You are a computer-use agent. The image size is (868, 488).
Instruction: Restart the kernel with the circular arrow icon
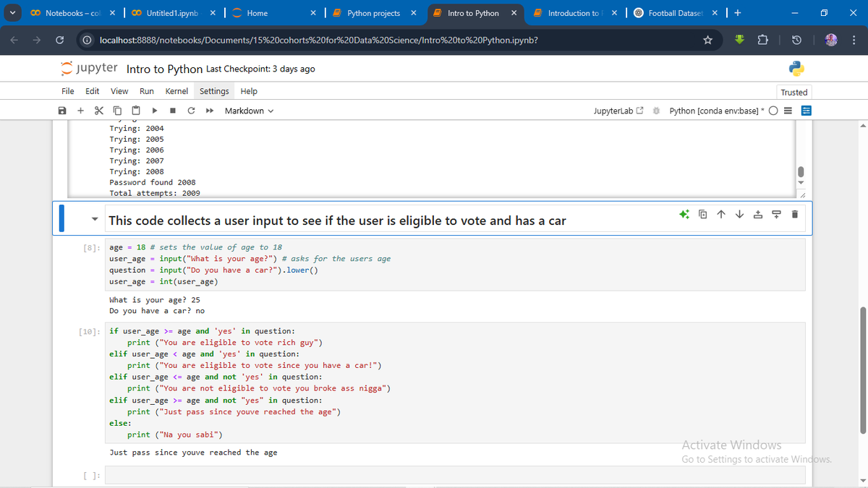(x=191, y=111)
